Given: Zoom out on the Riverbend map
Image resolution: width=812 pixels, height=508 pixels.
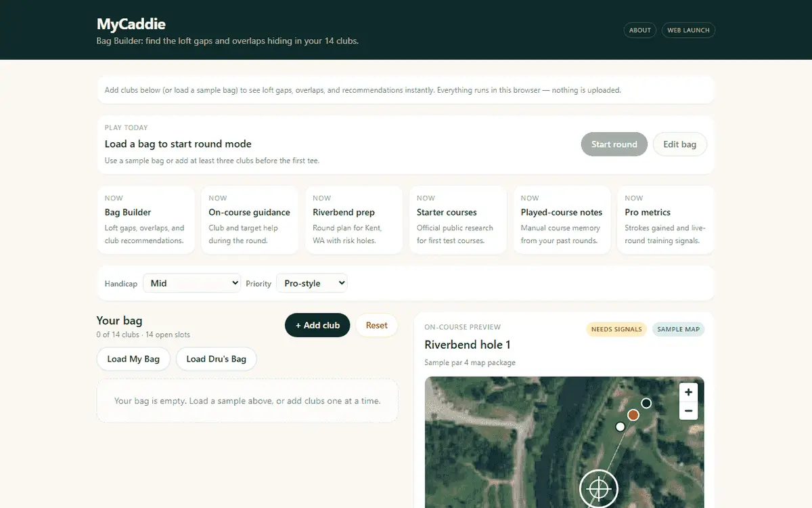Looking at the screenshot, I should [688, 410].
